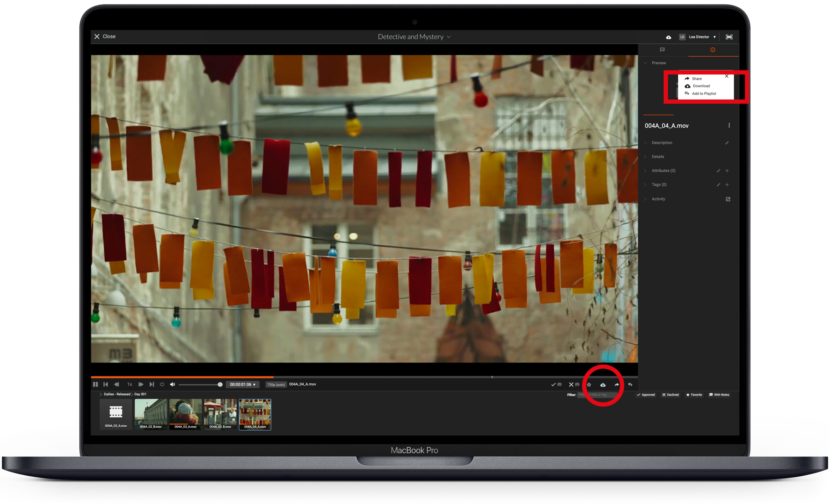Click the loop playback icon
The width and height of the screenshot is (830, 504).
(162, 384)
